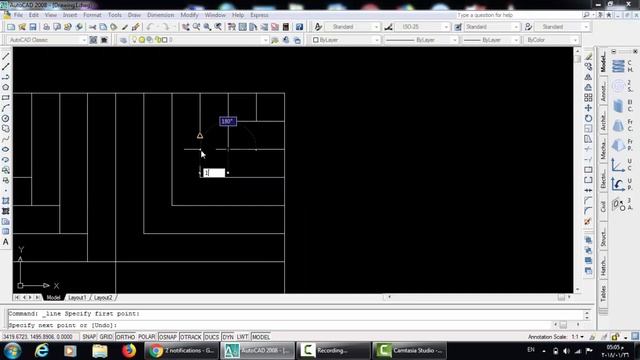Open the Modeling tab on tool palettes
Viewport: 640px width, 360px height.
pyautogui.click(x=603, y=62)
